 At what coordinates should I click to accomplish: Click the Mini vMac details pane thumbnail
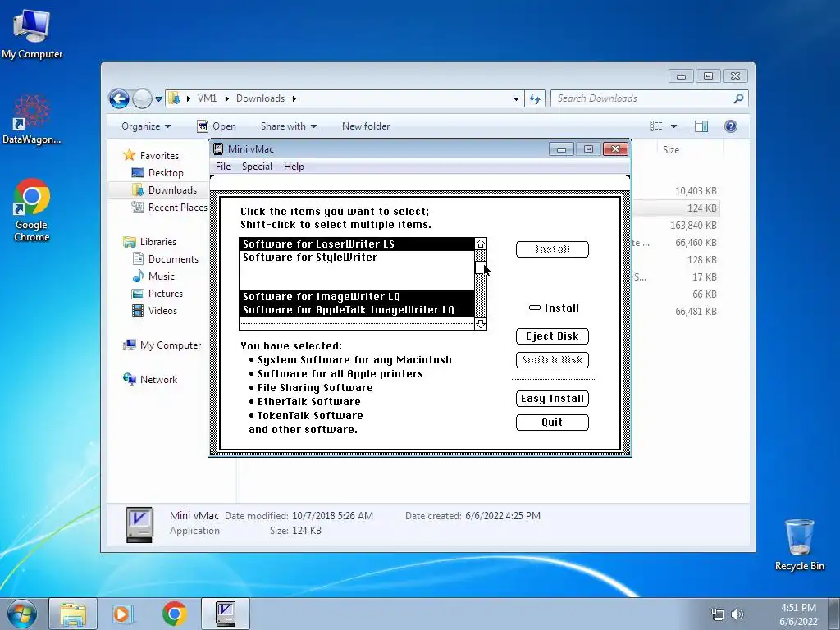click(139, 524)
